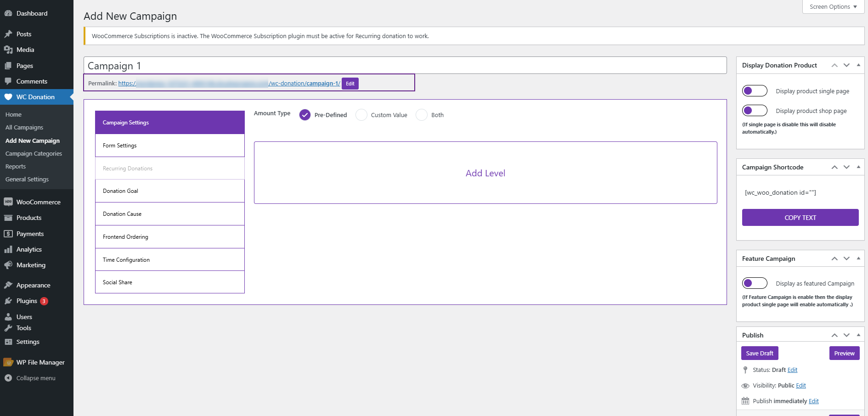Click the Save Draft button

pos(760,354)
